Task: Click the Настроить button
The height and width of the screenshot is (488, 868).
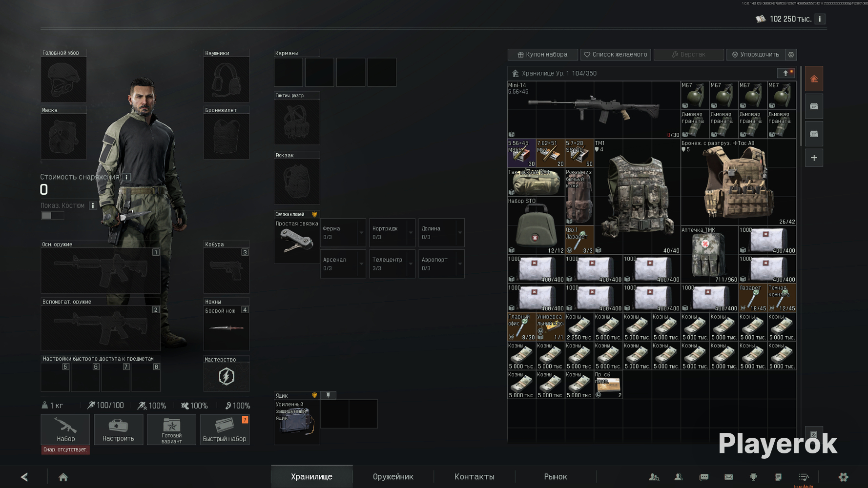Action: point(118,429)
